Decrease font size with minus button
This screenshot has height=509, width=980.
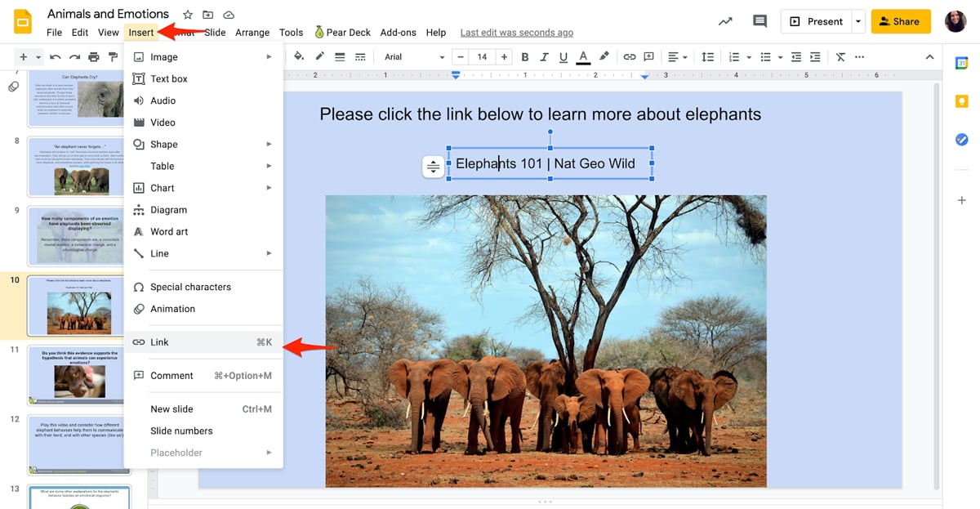pyautogui.click(x=461, y=57)
